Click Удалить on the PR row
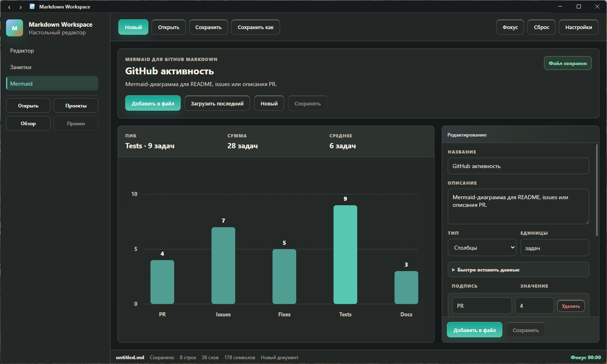Viewport: 607px width, 364px height. pos(571,306)
